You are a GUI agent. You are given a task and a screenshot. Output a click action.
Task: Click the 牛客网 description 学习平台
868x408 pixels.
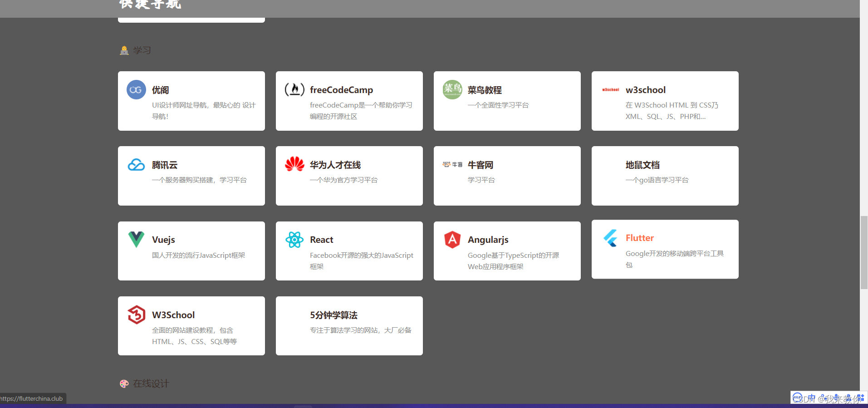[481, 180]
